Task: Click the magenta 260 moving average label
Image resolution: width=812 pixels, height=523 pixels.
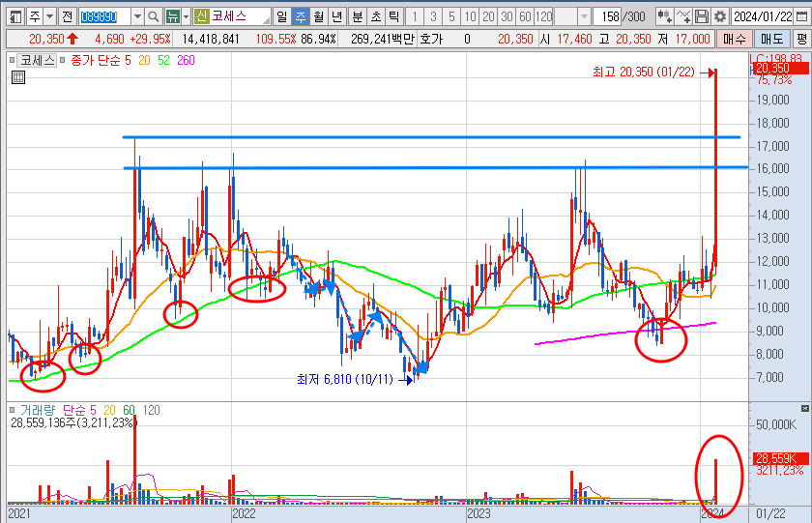Action: 186,61
